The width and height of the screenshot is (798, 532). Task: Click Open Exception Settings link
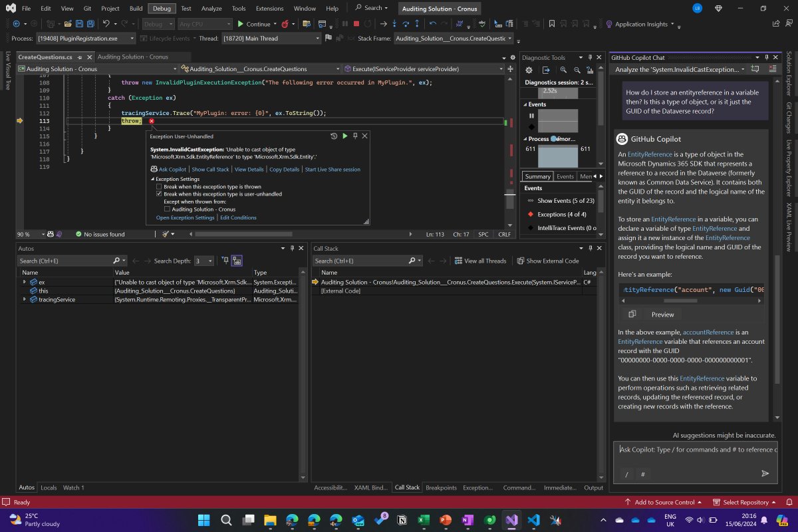186,217
